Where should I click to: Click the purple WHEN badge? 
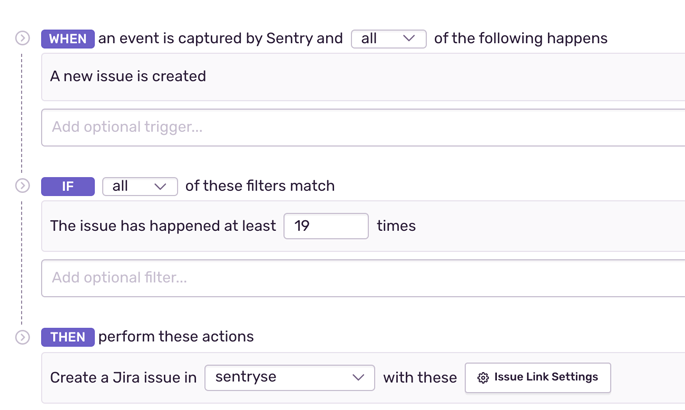click(67, 39)
